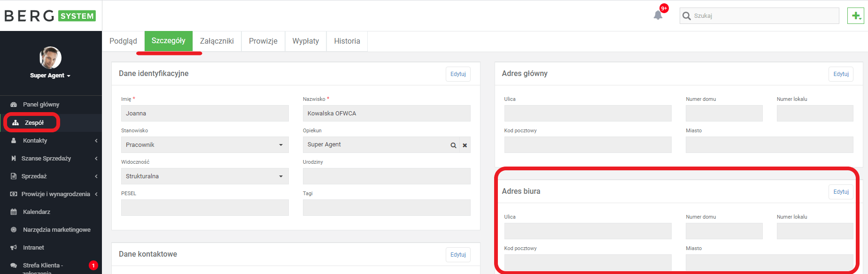Click the green plus add button
Image resolution: width=868 pixels, height=274 pixels.
pyautogui.click(x=856, y=15)
